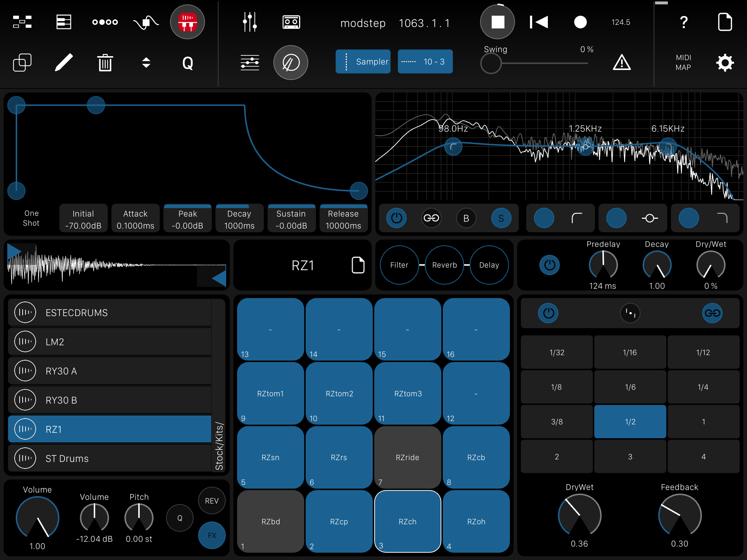This screenshot has height=560, width=747.
Task: Open the mixer faders panel
Action: 249,22
